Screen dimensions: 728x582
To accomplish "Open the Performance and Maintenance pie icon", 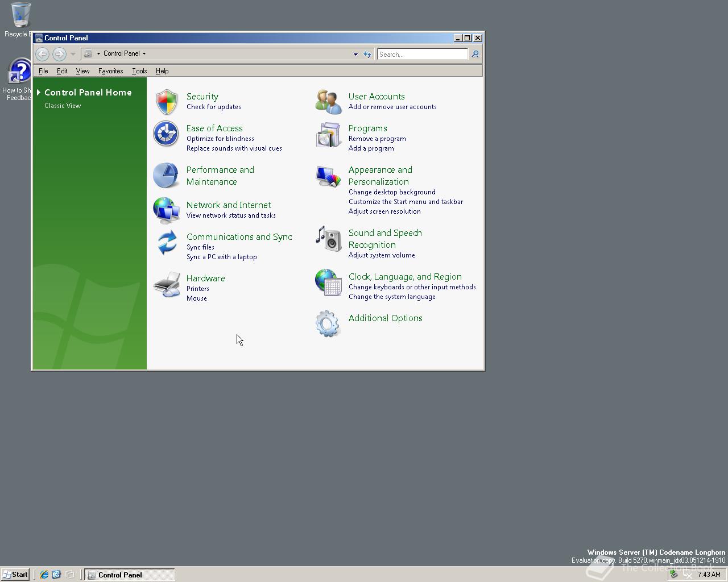I will [x=166, y=175].
